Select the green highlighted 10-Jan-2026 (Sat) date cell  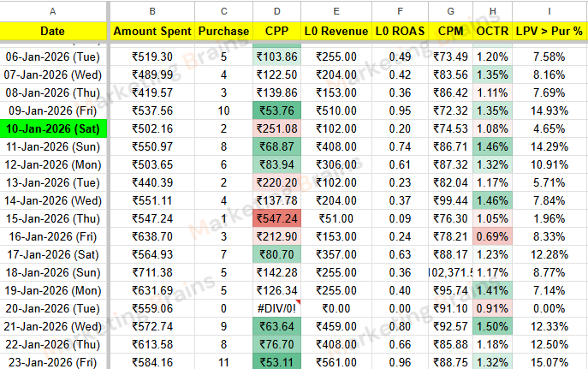point(53,128)
